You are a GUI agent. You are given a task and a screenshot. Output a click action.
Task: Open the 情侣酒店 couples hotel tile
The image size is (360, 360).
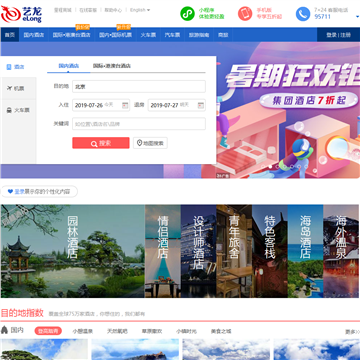coord(163,251)
